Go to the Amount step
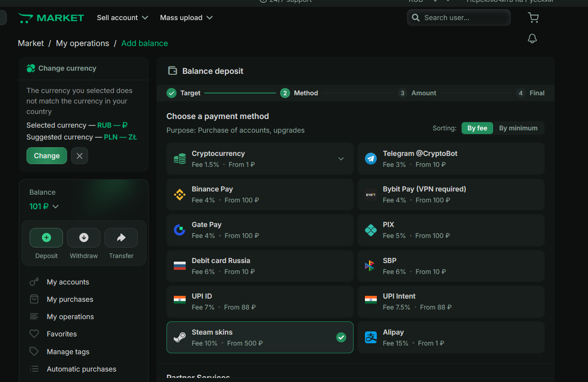Screen dimensions: 588x382 click(417, 93)
